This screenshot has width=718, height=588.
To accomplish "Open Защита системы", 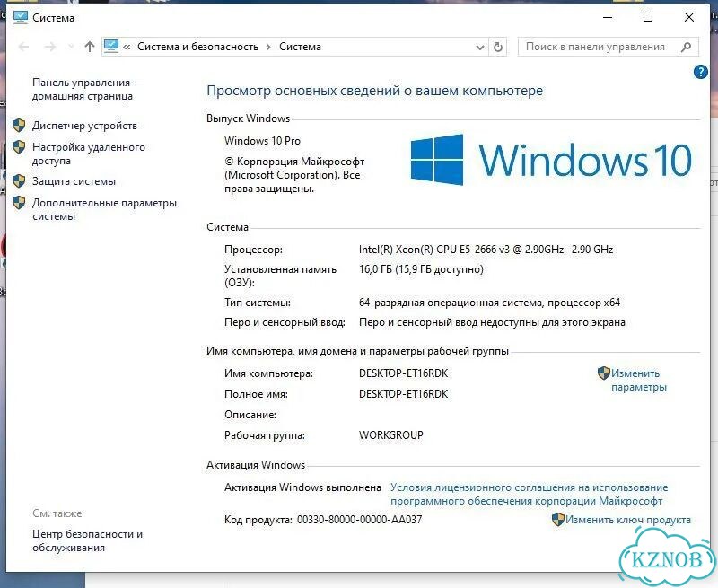I will (74, 181).
